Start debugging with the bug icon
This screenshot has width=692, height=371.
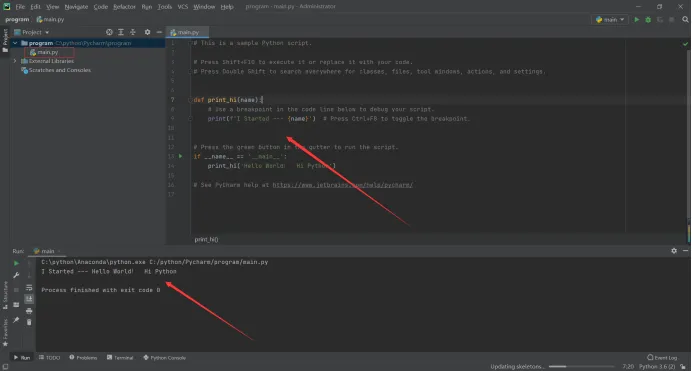[x=648, y=19]
